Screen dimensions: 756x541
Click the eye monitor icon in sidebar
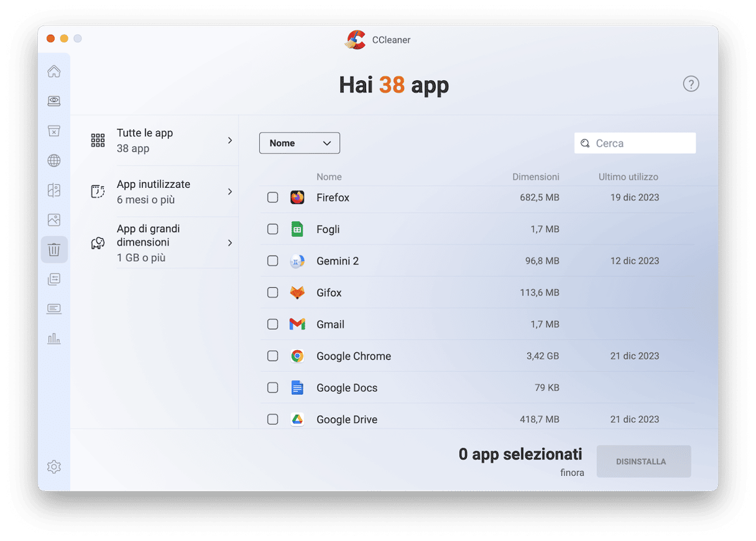[54, 101]
